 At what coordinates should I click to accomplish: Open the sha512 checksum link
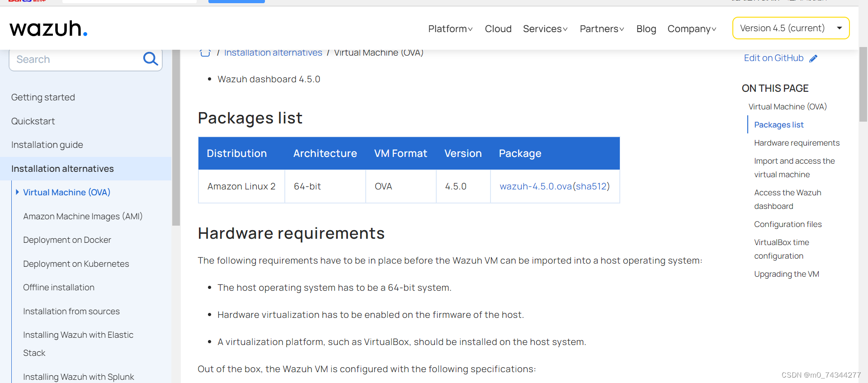[591, 186]
